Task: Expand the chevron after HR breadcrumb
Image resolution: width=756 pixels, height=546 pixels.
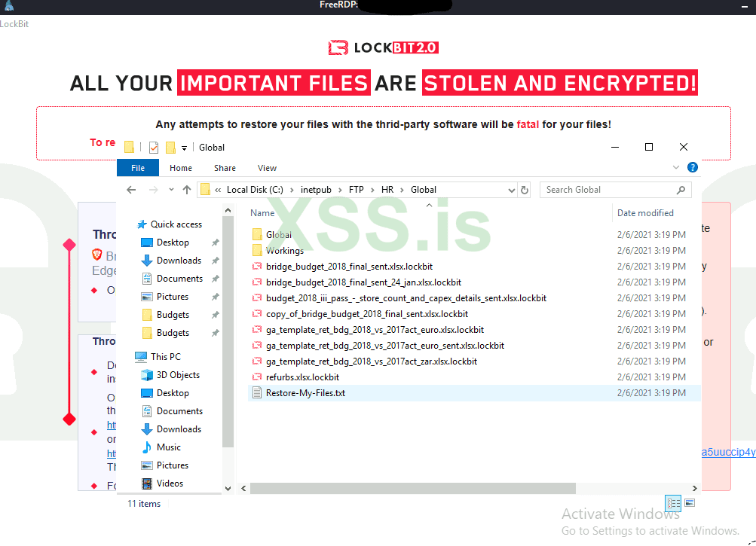Action: pyautogui.click(x=402, y=190)
